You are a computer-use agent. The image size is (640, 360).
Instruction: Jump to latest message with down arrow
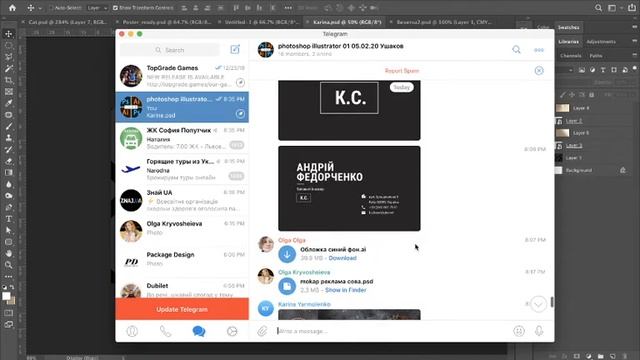[538, 304]
